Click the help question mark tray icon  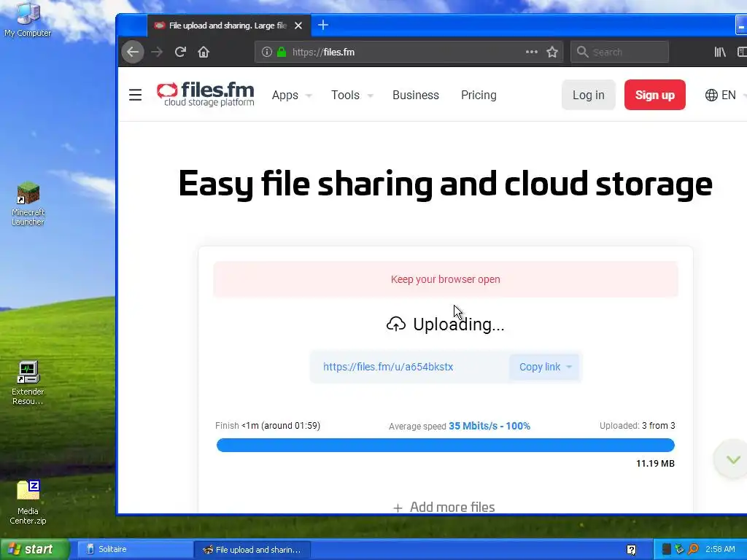(631, 550)
